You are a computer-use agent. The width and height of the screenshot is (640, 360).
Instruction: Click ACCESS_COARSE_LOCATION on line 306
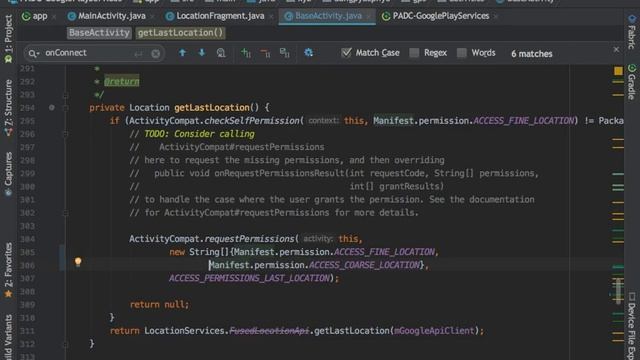(x=364, y=265)
